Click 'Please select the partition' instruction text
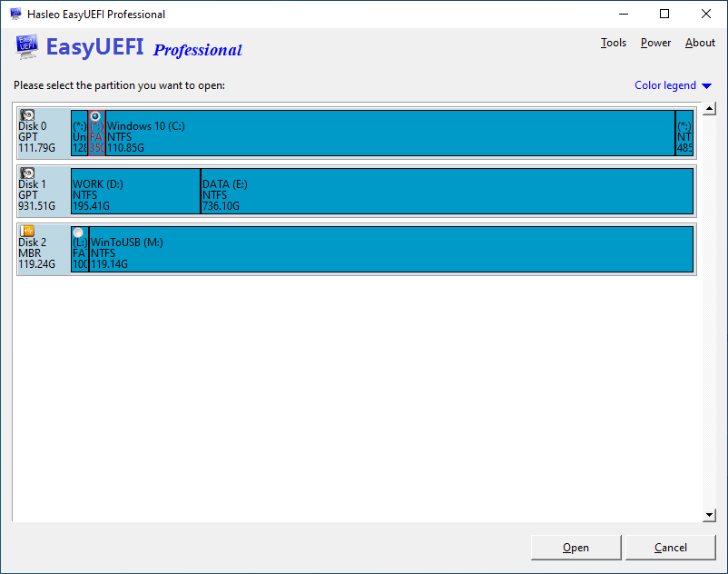728x574 pixels. tap(119, 85)
